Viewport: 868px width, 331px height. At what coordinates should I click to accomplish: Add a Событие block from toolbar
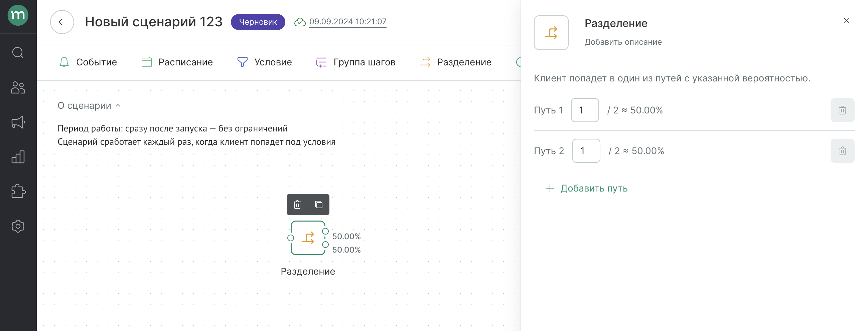click(88, 62)
